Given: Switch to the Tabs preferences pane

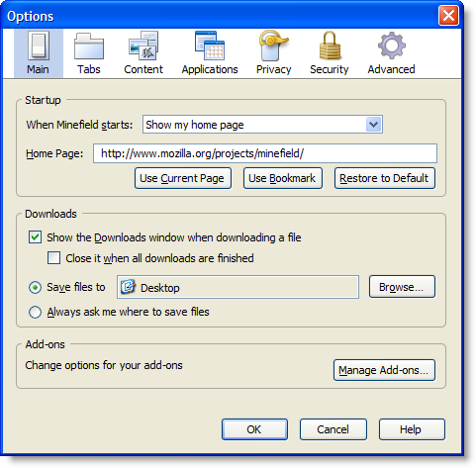Looking at the screenshot, I should (89, 53).
